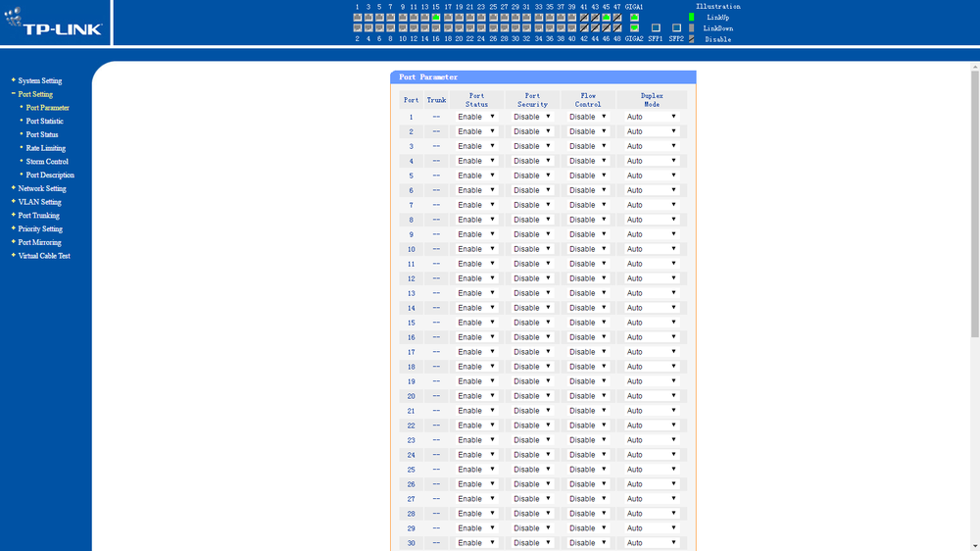Select the GIGA1 port icon
Image resolution: width=980 pixels, height=551 pixels.
[634, 18]
